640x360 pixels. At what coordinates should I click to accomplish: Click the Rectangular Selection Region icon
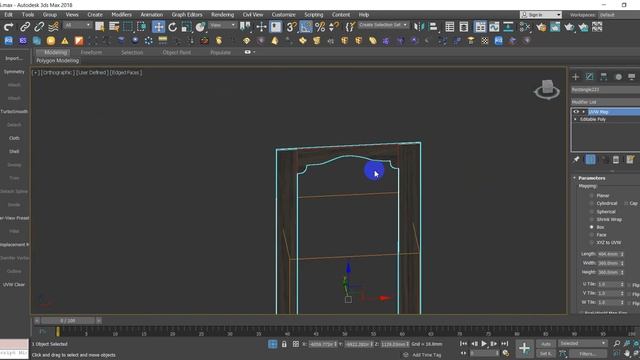(x=128, y=27)
